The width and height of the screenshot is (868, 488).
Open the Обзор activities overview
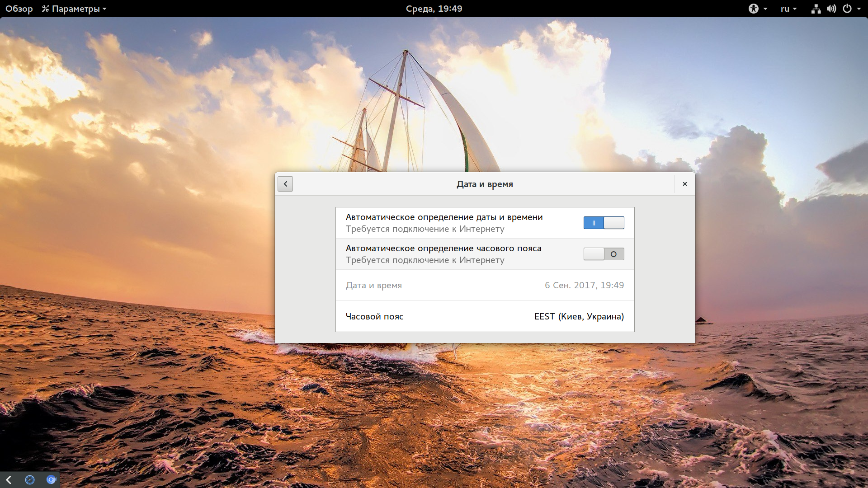pos(19,9)
